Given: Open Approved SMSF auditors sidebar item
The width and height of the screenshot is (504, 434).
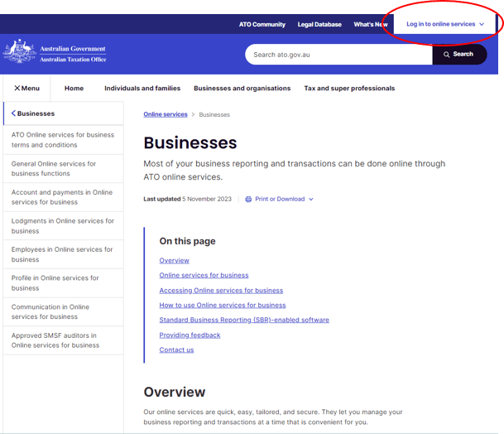Looking at the screenshot, I should 55,340.
